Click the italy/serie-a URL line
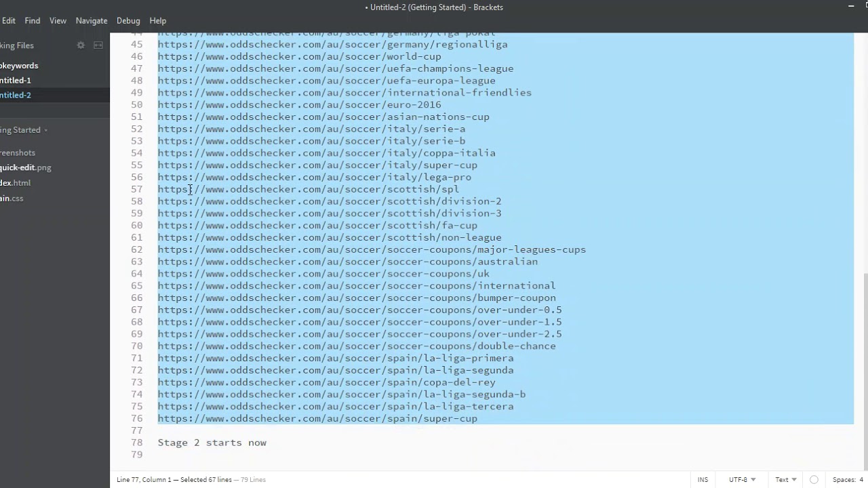Image resolution: width=868 pixels, height=488 pixels. 311,129
